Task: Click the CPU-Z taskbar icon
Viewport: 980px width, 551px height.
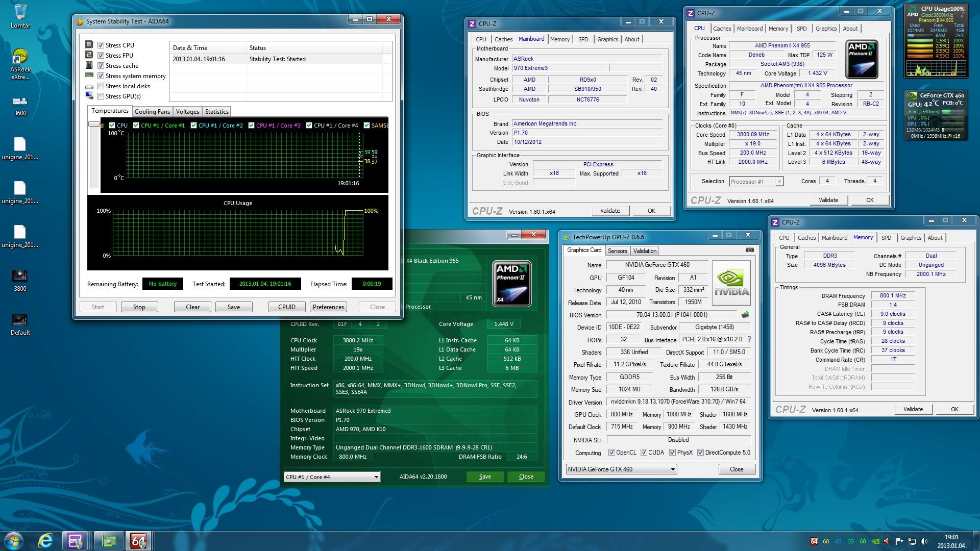Action: tap(76, 540)
